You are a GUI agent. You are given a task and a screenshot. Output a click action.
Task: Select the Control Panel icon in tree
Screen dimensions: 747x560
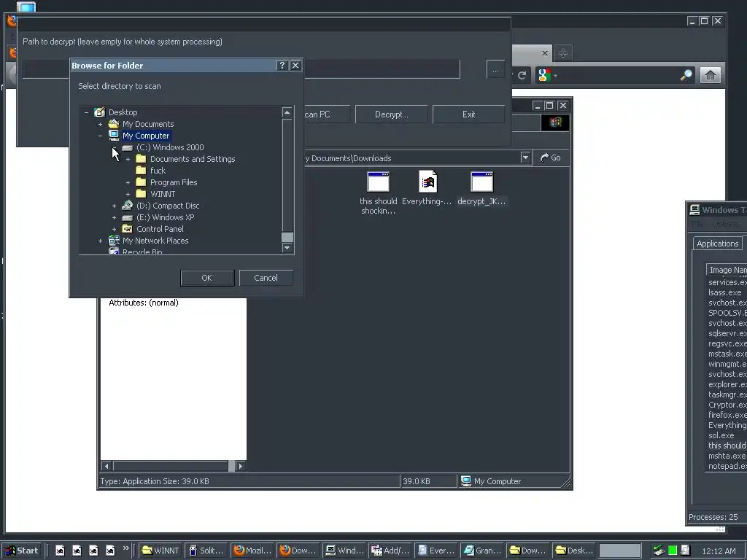127,229
